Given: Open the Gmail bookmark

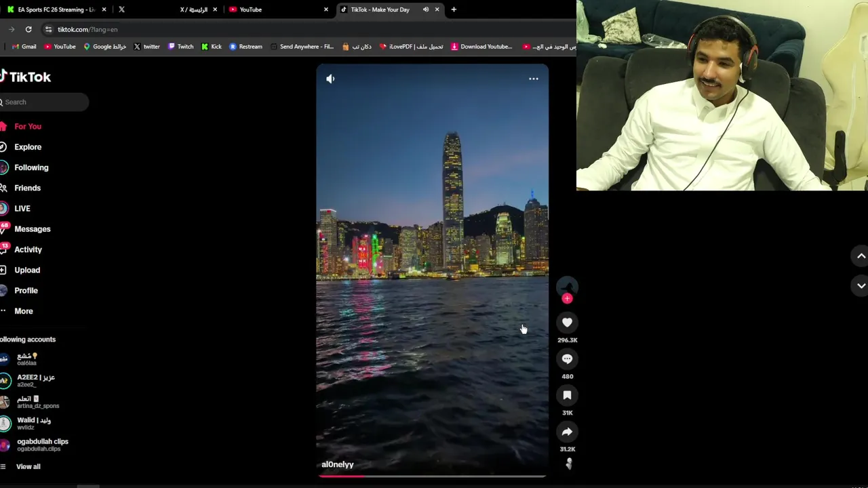Looking at the screenshot, I should 24,47.
